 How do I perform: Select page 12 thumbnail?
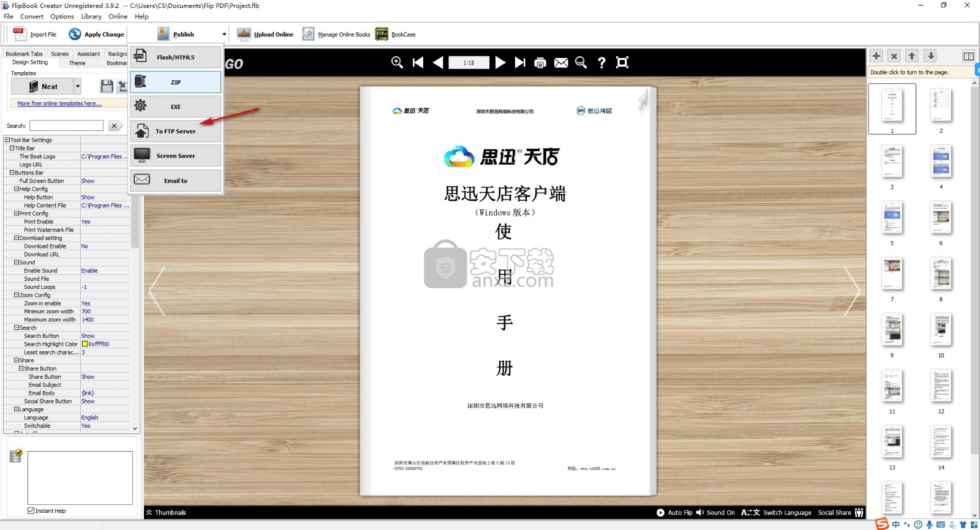pyautogui.click(x=941, y=386)
